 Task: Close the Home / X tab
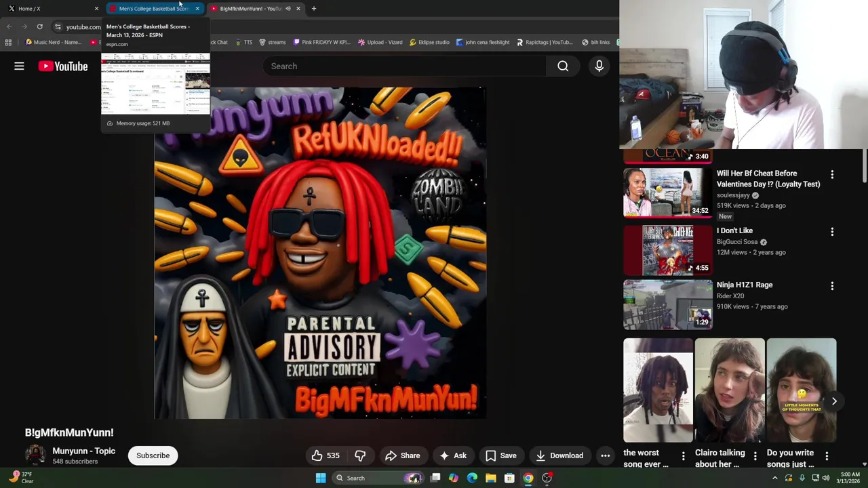96,8
